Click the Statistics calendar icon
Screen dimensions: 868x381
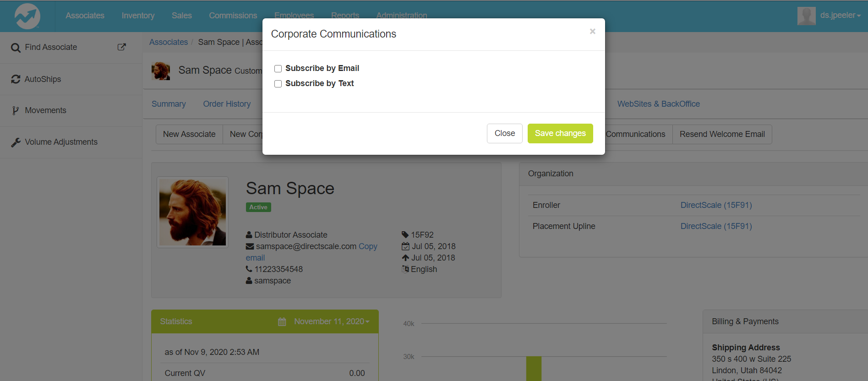[282, 322]
